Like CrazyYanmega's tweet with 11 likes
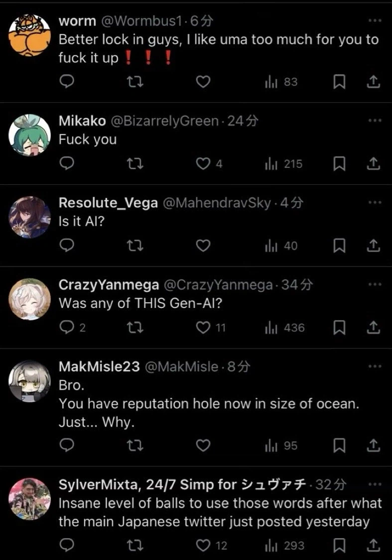392x560 pixels. point(203,328)
